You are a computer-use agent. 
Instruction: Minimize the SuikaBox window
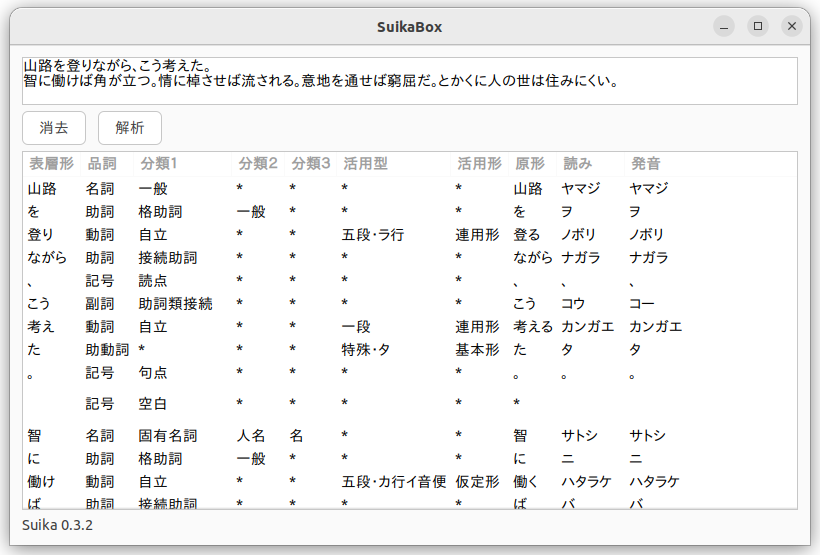[x=724, y=26]
